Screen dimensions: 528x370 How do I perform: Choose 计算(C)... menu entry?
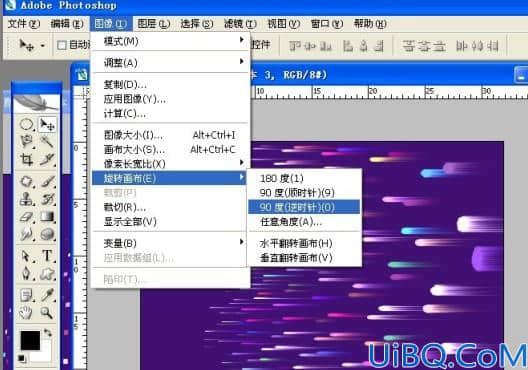tap(170, 113)
